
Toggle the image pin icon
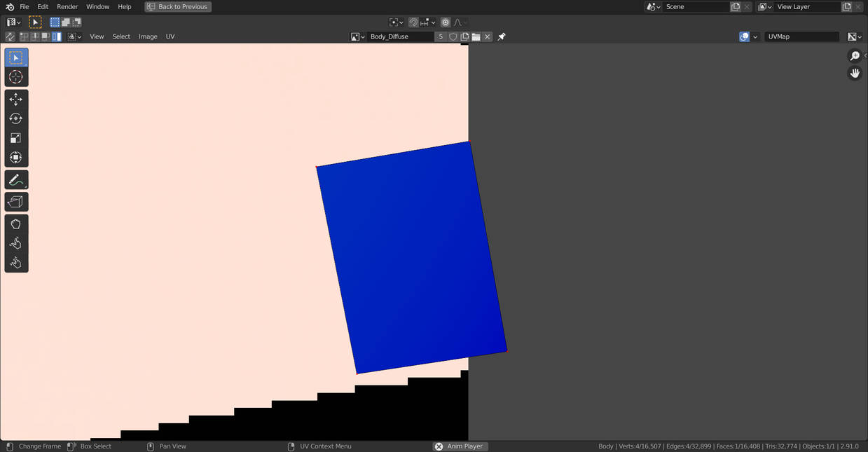point(502,36)
